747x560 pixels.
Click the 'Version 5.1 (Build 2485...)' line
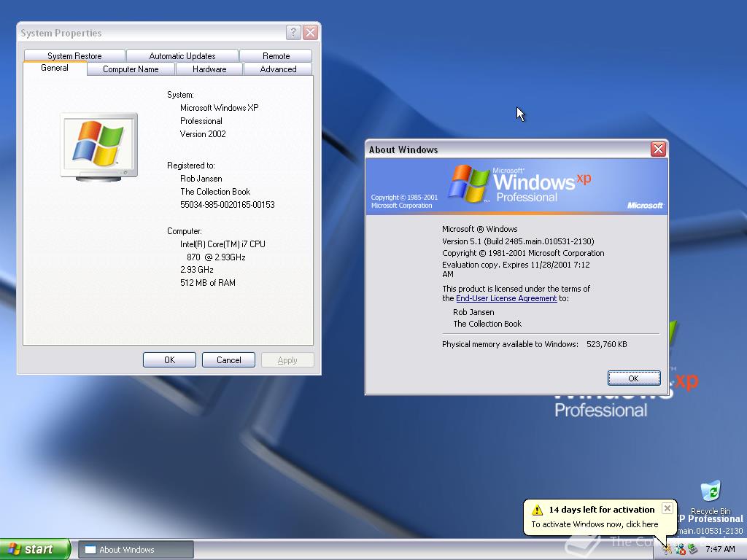tap(518, 241)
